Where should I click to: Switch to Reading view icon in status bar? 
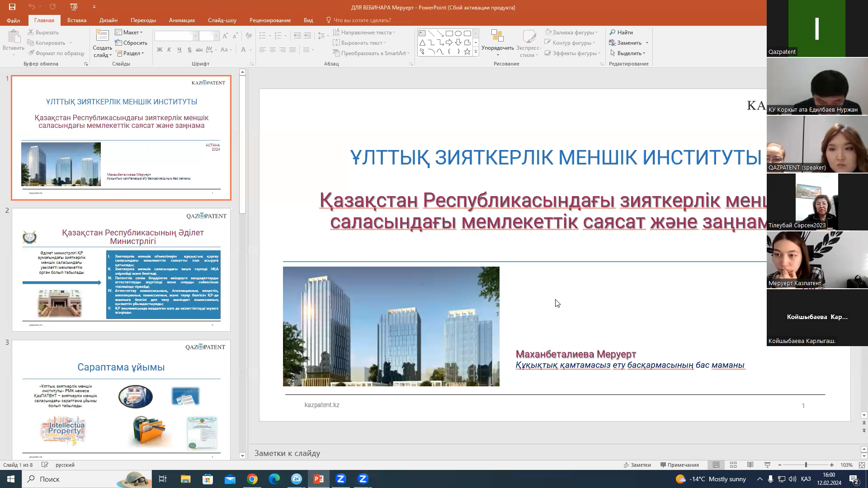[x=750, y=465]
